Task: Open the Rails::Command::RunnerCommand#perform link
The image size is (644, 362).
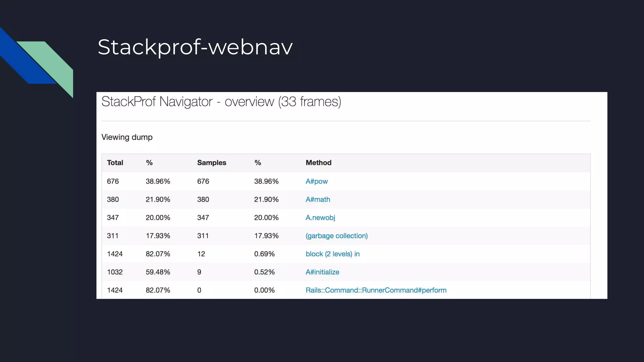Action: coord(376,290)
